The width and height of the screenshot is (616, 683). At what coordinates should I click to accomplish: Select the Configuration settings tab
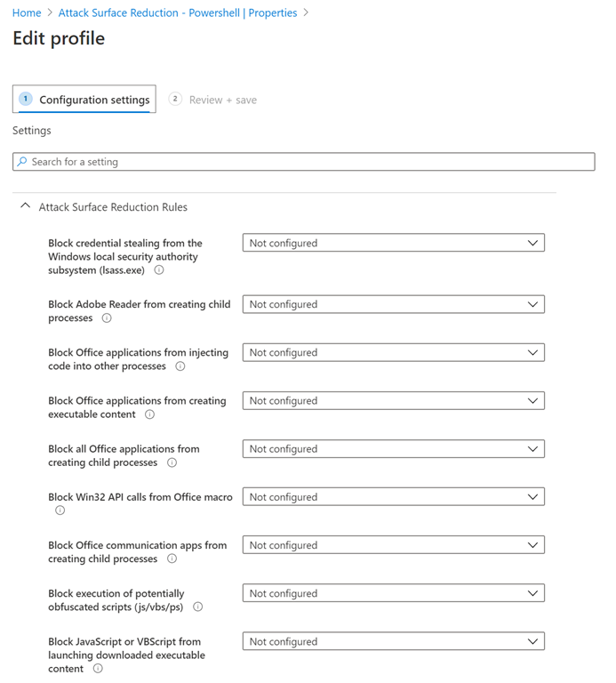(x=84, y=100)
